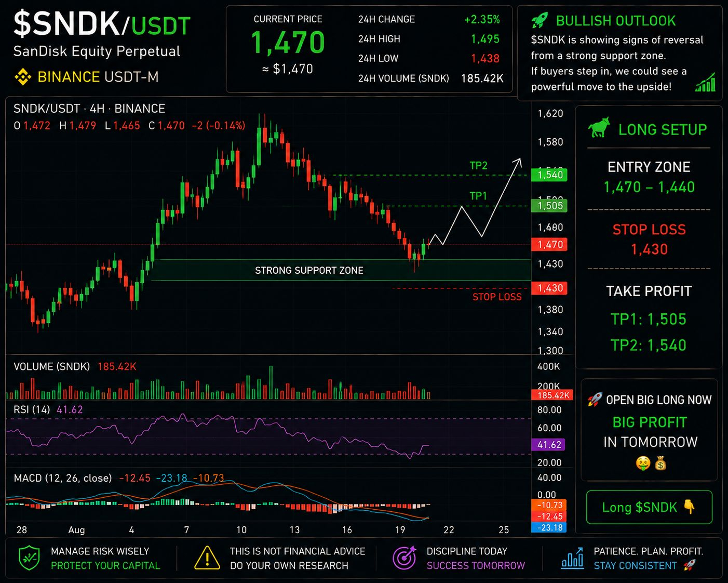Click the red 185.42K volume tag on the axis
Screen dimensions: 728x583
(553, 395)
